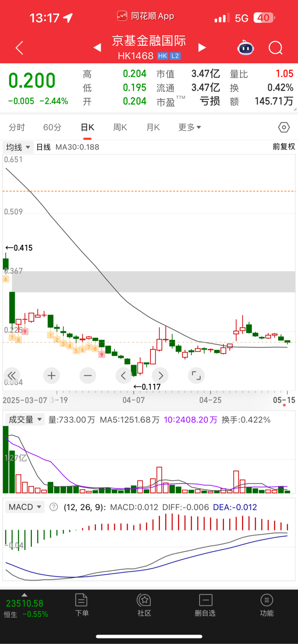The image size is (298, 644).
Task: Tap the 05-15 date on axis
Action: click(284, 400)
